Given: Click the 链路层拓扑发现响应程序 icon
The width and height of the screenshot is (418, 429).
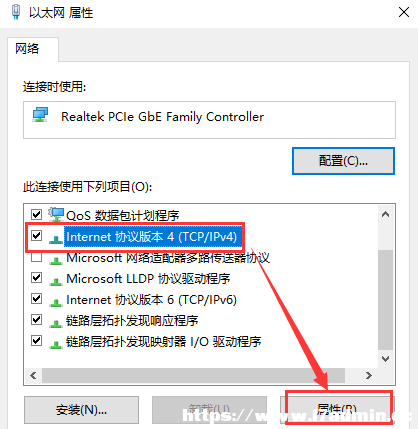Looking at the screenshot, I should point(56,323).
